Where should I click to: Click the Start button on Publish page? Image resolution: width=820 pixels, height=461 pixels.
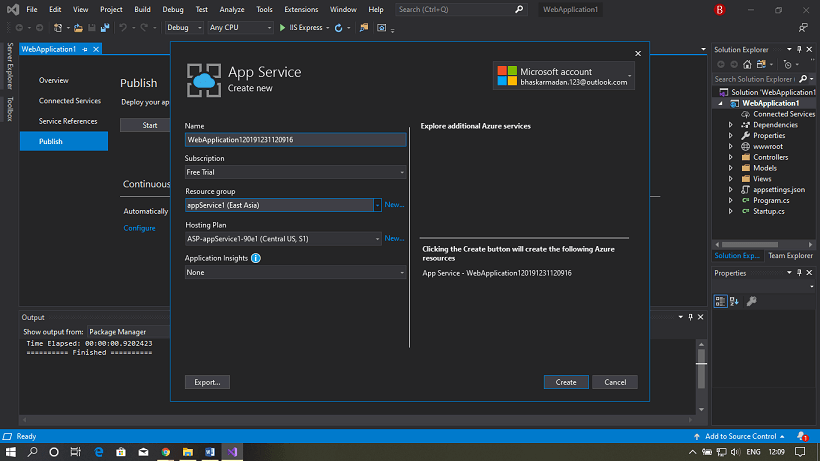tap(146, 125)
